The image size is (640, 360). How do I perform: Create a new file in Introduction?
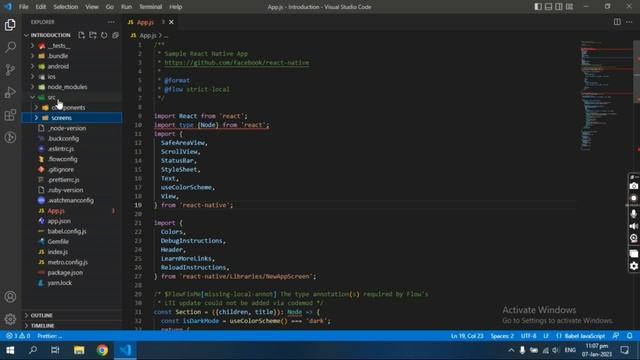82,35
